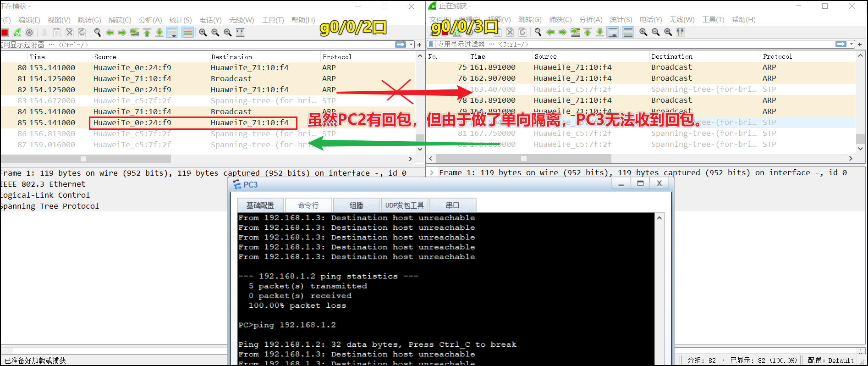868x366 pixels.
Task: Reload capture file in left Wireshark window
Action: tap(82, 33)
